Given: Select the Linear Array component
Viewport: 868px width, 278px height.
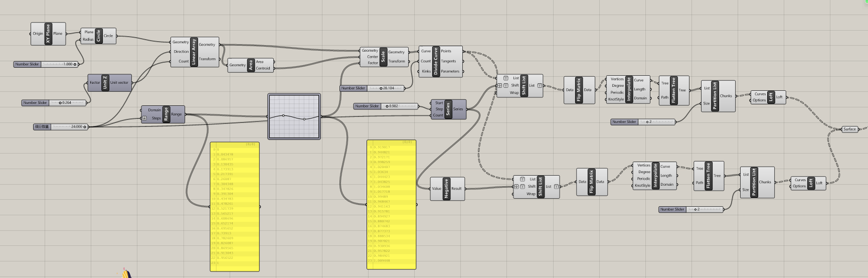Looking at the screenshot, I should click(x=194, y=52).
